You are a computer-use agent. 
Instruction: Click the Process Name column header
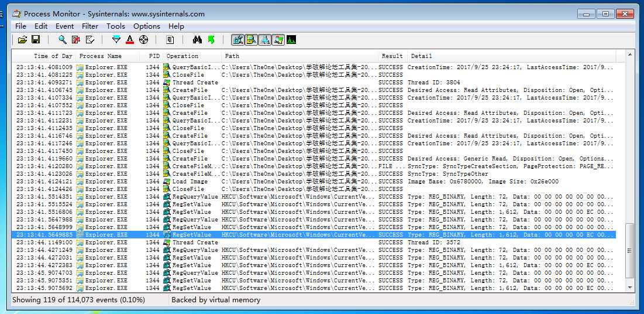pyautogui.click(x=107, y=56)
